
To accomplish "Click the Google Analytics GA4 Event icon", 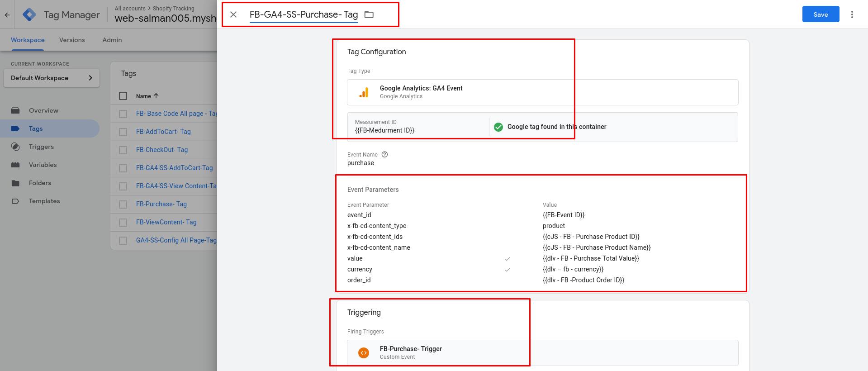I will [x=364, y=92].
